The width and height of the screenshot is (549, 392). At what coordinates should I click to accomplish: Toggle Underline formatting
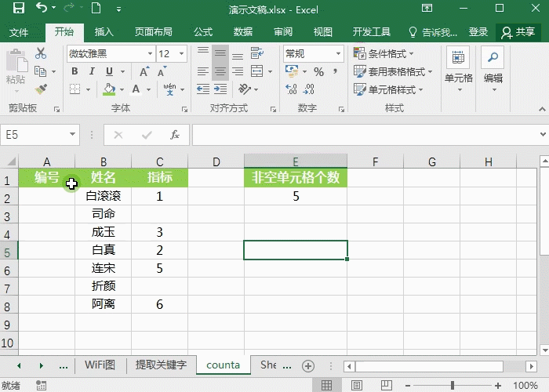[x=109, y=71]
